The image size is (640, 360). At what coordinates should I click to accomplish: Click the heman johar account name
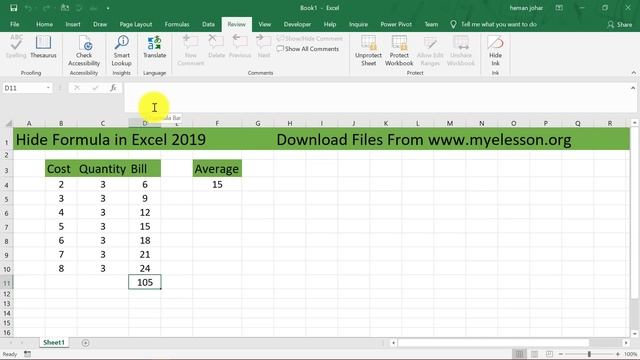526,8
